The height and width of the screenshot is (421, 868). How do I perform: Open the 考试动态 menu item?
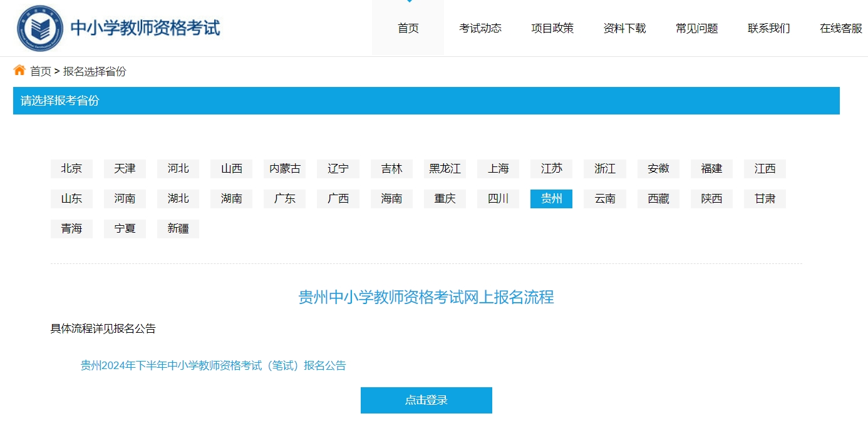tap(480, 28)
